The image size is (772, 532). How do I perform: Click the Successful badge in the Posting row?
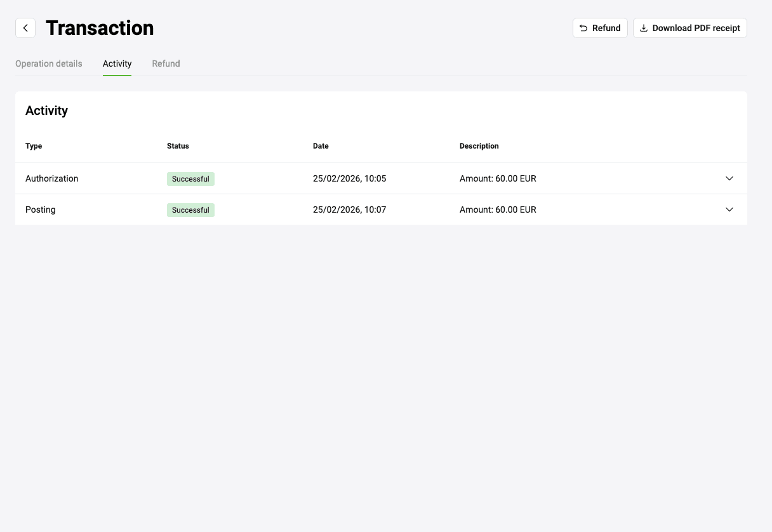pos(190,210)
